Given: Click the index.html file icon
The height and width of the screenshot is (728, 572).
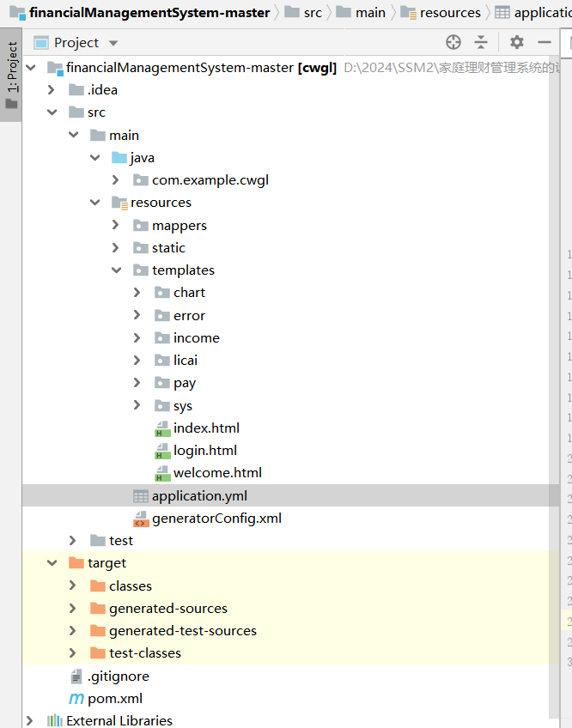Looking at the screenshot, I should 161,428.
